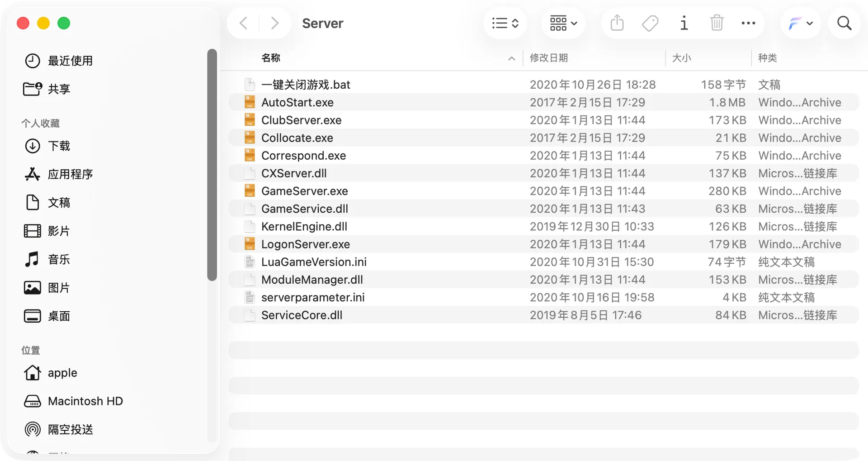
Task: Select Collocate.exe in the list
Action: (543, 138)
